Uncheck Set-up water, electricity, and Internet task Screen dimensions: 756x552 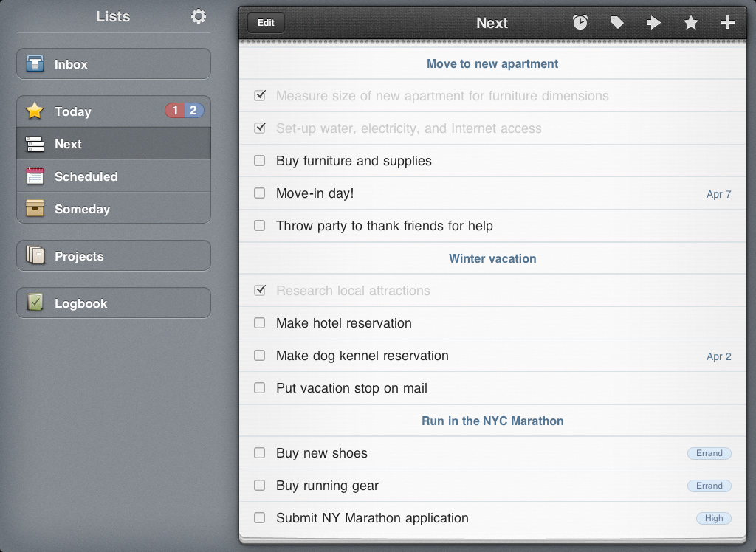click(x=260, y=128)
